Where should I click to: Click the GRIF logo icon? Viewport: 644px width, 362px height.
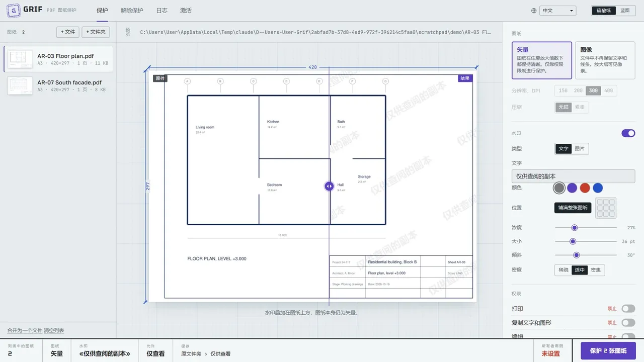(13, 10)
